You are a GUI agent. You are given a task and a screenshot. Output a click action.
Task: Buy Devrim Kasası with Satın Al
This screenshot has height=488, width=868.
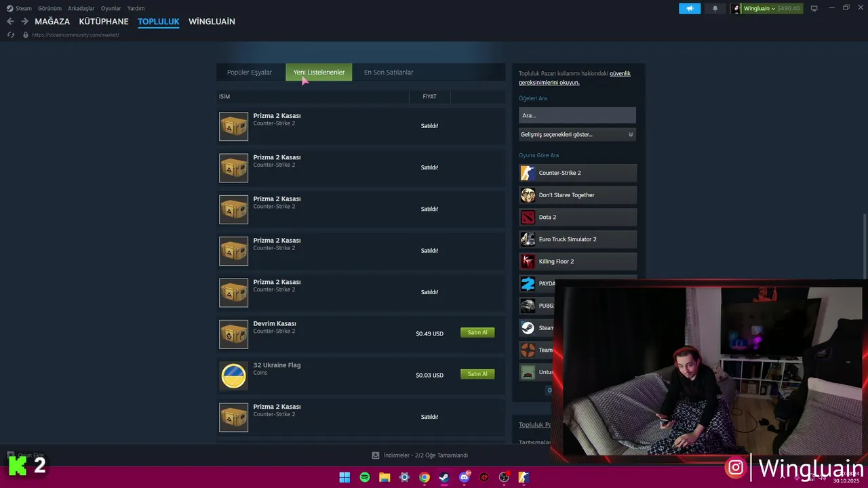(x=477, y=333)
